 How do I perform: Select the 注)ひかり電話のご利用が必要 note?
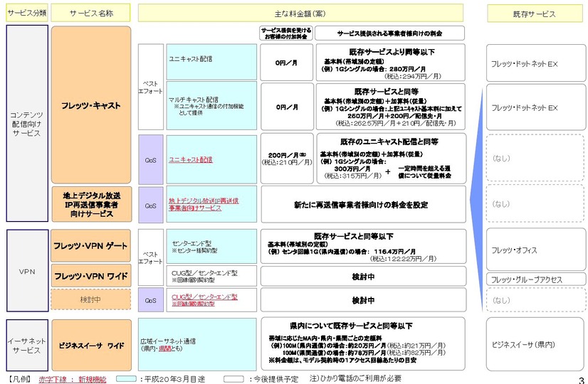pos(355,378)
